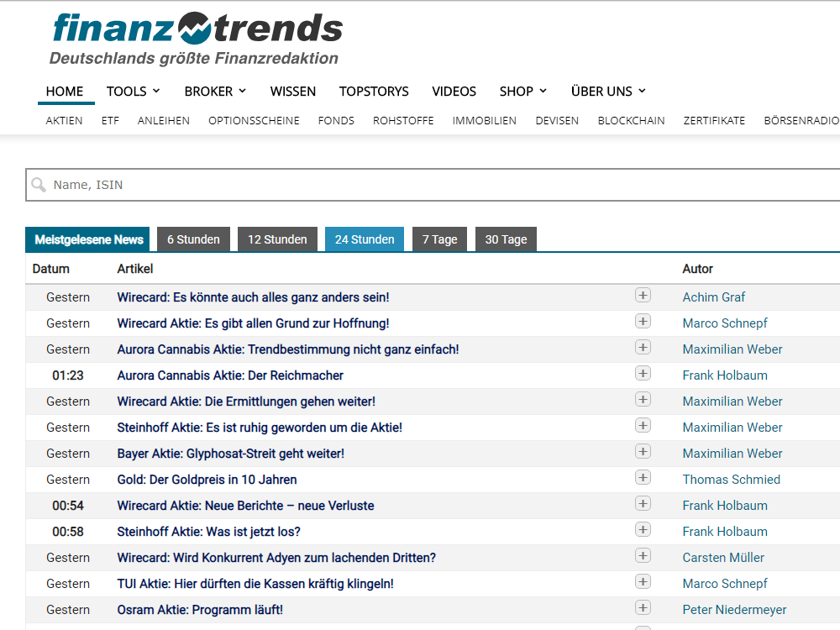Open article 'Osram Aktie: Programm läuft!'
The height and width of the screenshot is (630, 840).
[x=200, y=610]
